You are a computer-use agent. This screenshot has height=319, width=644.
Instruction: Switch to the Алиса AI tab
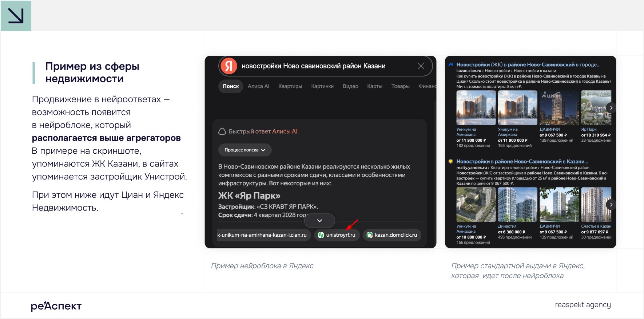258,86
